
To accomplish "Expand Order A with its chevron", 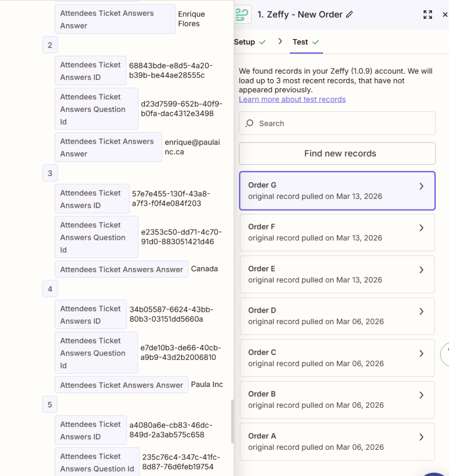I will click(421, 437).
